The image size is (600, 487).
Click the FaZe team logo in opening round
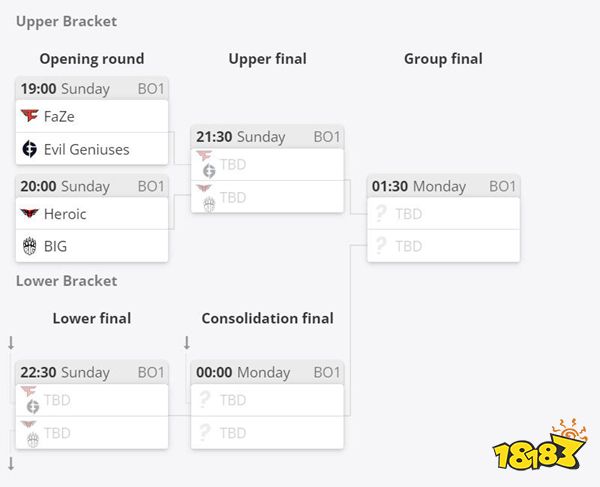coord(29,116)
